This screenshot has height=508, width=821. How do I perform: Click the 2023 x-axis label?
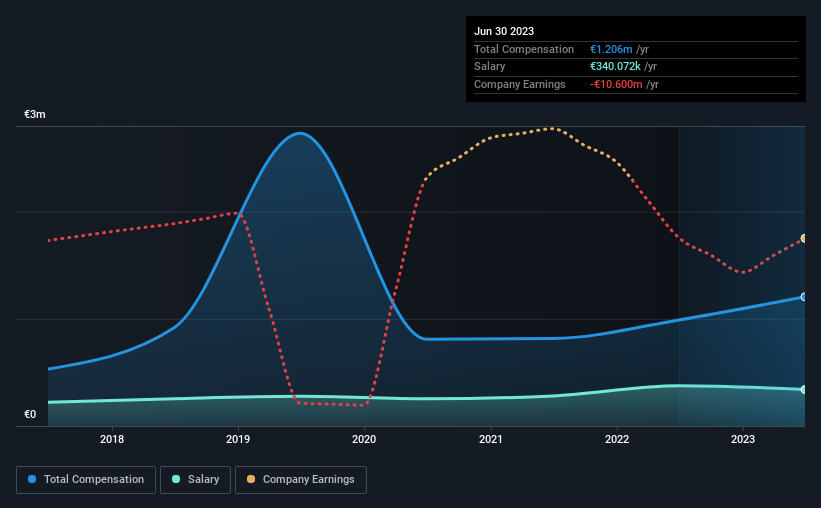[743, 439]
